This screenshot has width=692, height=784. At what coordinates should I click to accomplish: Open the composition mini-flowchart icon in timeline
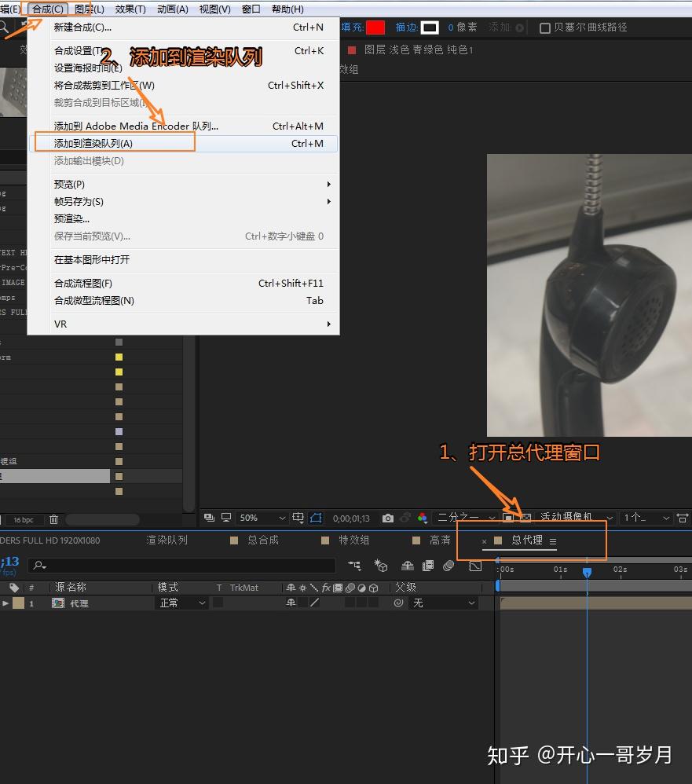pos(354,566)
